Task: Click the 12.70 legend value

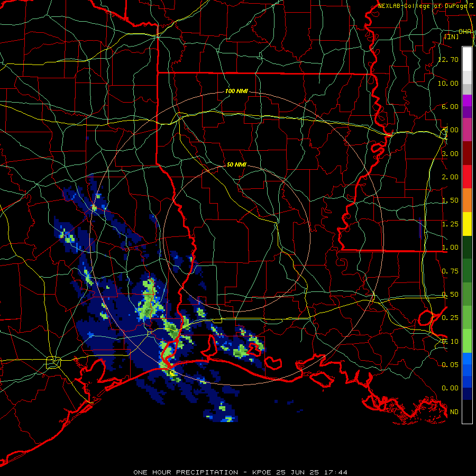Action: pyautogui.click(x=448, y=59)
